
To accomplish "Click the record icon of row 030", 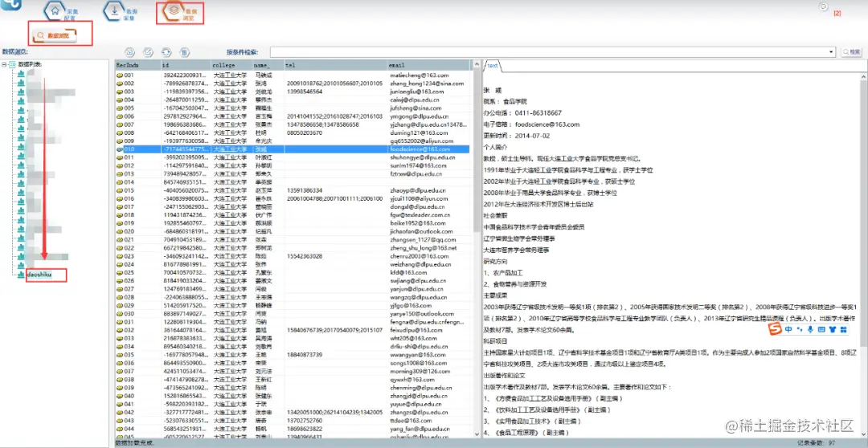I will pyautogui.click(x=119, y=314).
